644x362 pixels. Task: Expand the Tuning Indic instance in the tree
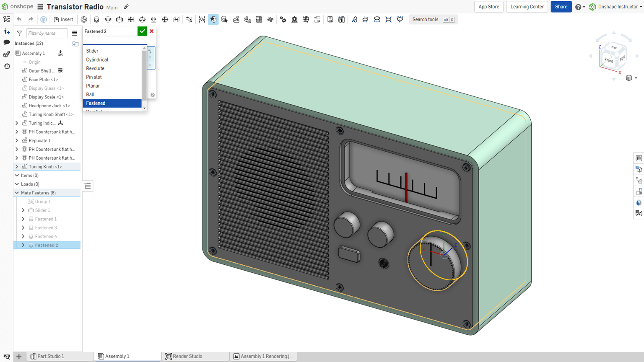pos(16,123)
